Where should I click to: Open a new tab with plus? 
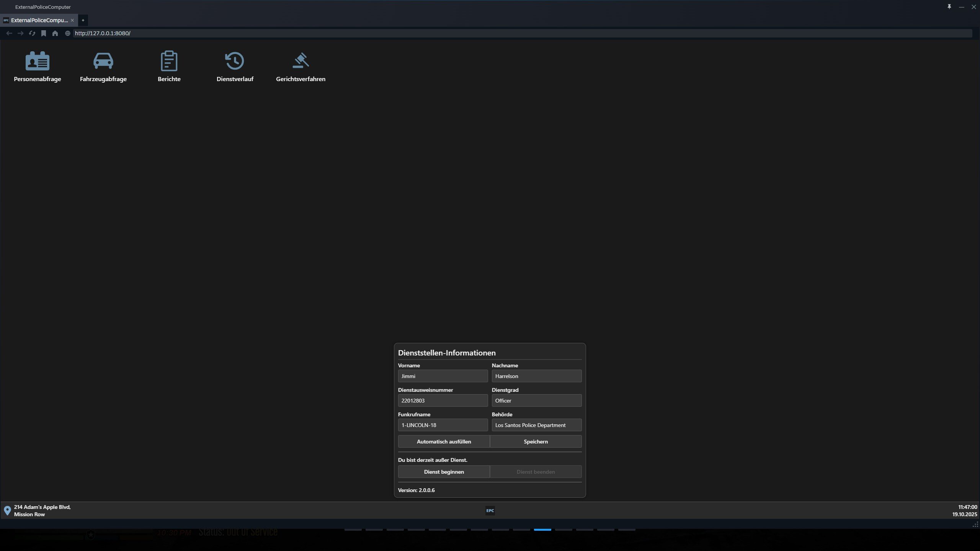pyautogui.click(x=83, y=20)
